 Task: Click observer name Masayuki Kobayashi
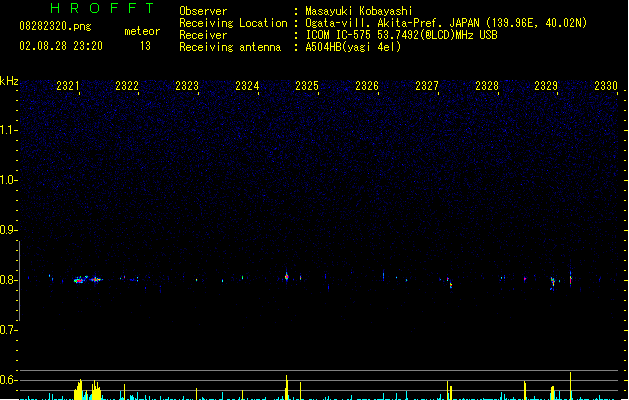pos(359,11)
